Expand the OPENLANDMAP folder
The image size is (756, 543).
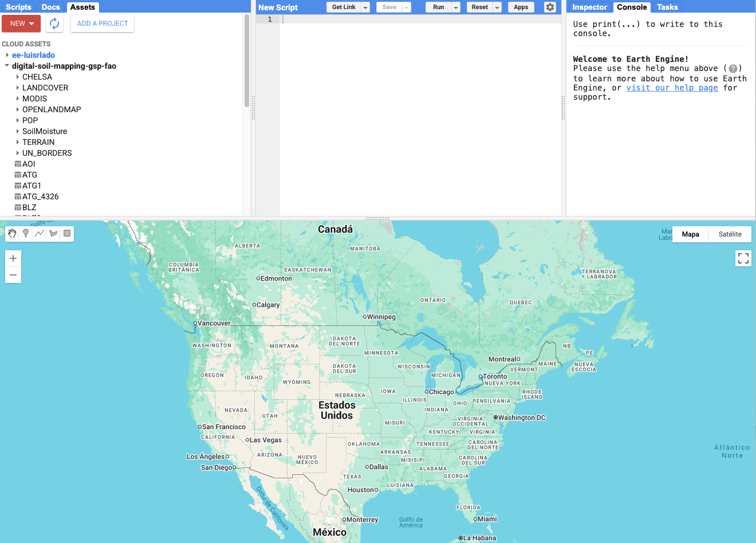point(18,109)
